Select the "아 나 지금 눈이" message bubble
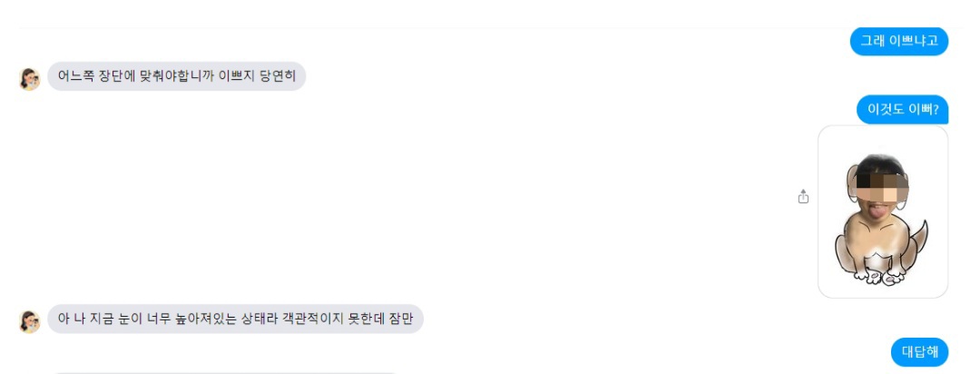 [x=235, y=319]
